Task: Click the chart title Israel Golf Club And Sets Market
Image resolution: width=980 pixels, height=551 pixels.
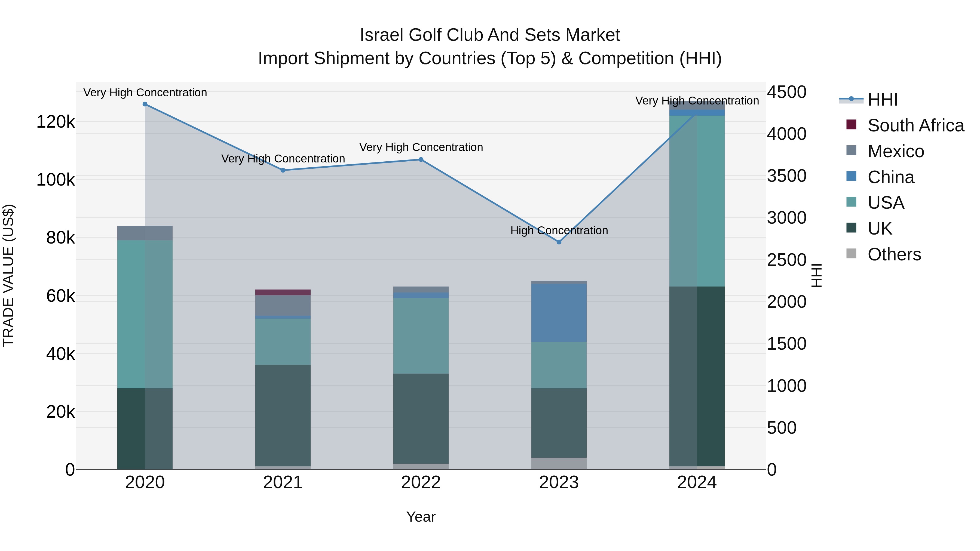Action: pos(490,35)
